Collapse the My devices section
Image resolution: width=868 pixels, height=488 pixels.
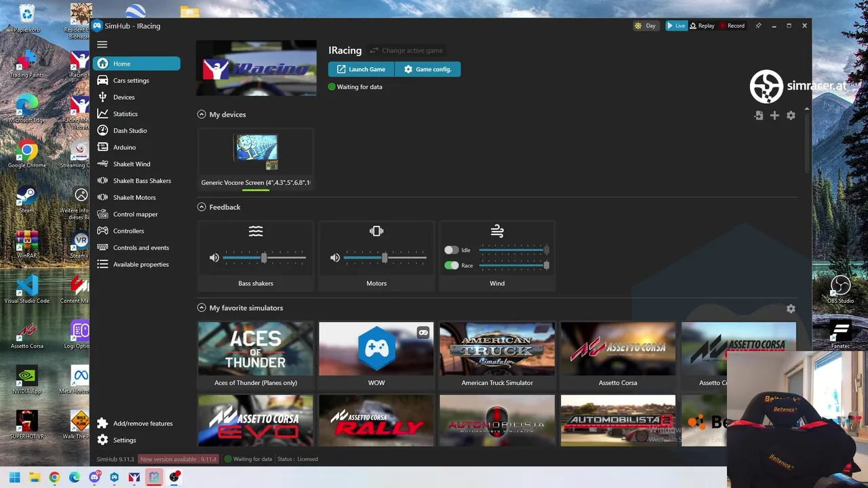(x=201, y=115)
